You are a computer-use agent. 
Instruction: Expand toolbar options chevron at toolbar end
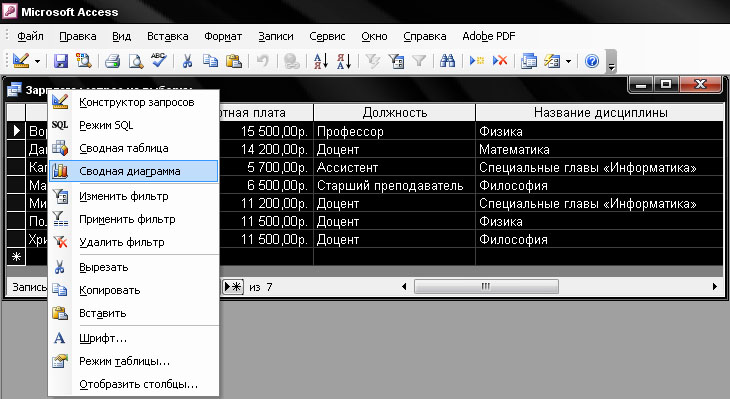coord(612,62)
